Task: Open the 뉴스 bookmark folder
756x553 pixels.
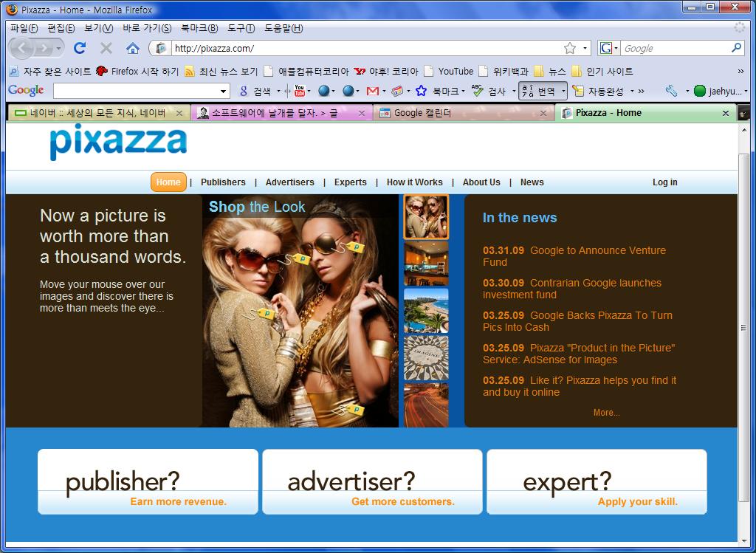Action: tap(550, 72)
